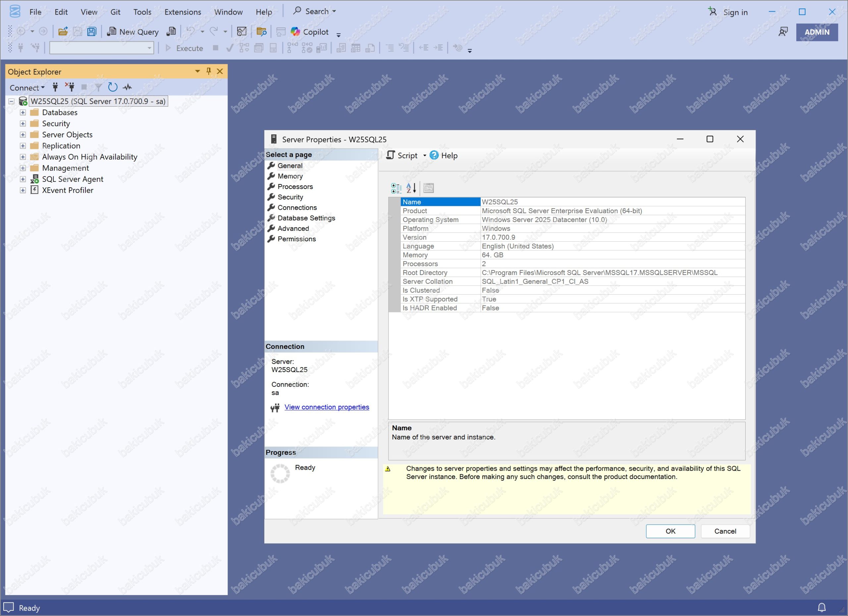Open the Edit menu
Screen dimensions: 848x616
[x=61, y=12]
